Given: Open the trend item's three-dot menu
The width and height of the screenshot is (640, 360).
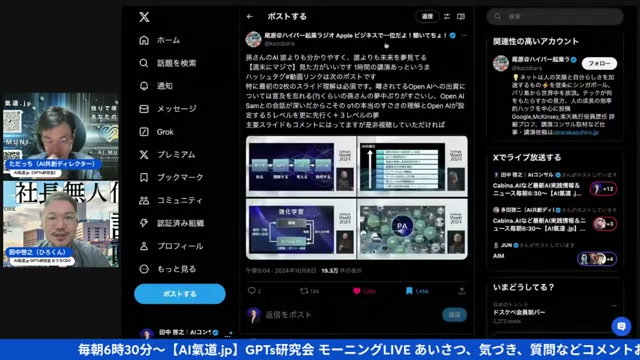Looking at the screenshot, I should tap(613, 305).
